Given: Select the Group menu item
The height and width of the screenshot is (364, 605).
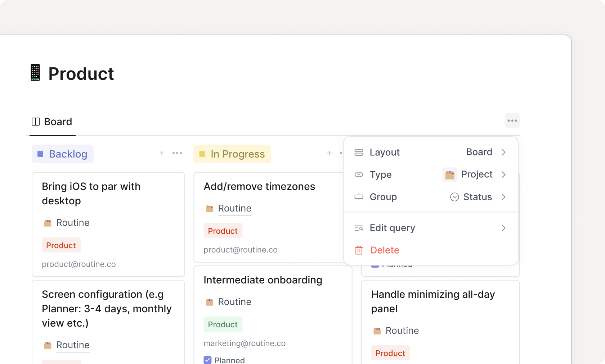Looking at the screenshot, I should pos(431,197).
